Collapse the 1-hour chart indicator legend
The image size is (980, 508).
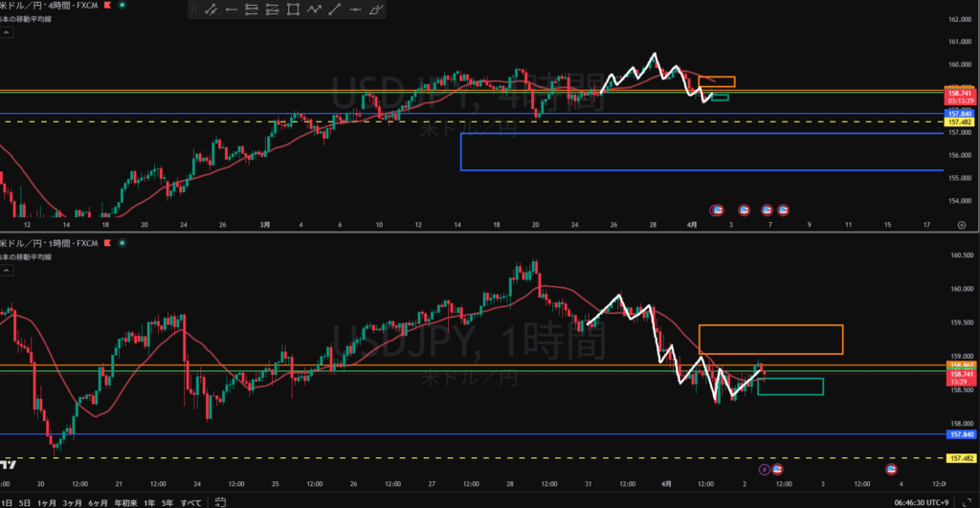(x=6, y=272)
